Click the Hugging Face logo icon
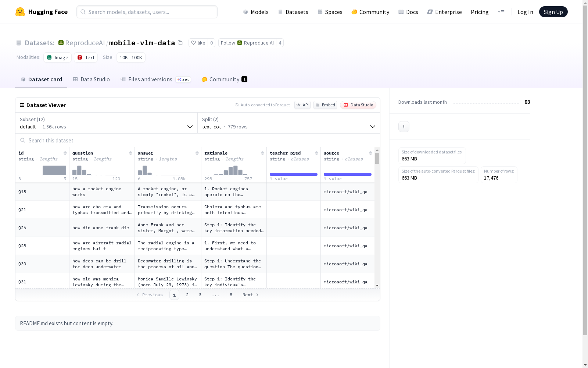The image size is (588, 368). (20, 12)
